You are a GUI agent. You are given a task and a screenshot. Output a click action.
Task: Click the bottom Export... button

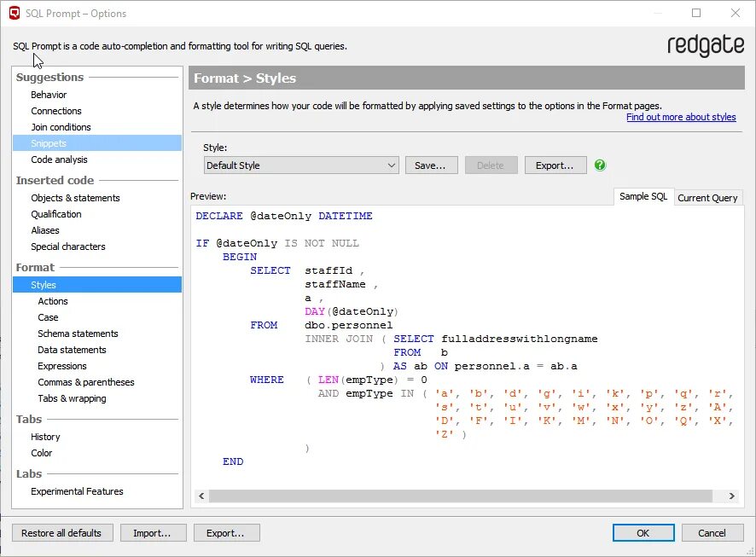click(226, 533)
